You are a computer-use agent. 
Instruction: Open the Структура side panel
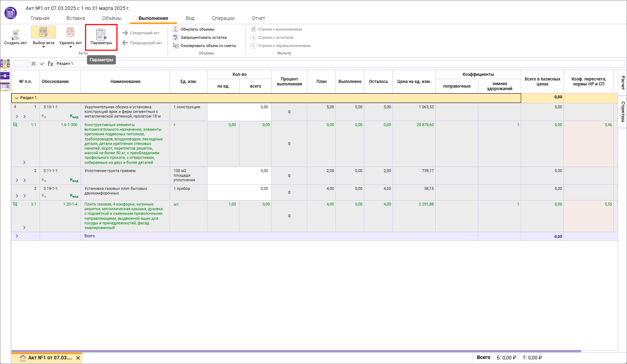pyautogui.click(x=623, y=112)
